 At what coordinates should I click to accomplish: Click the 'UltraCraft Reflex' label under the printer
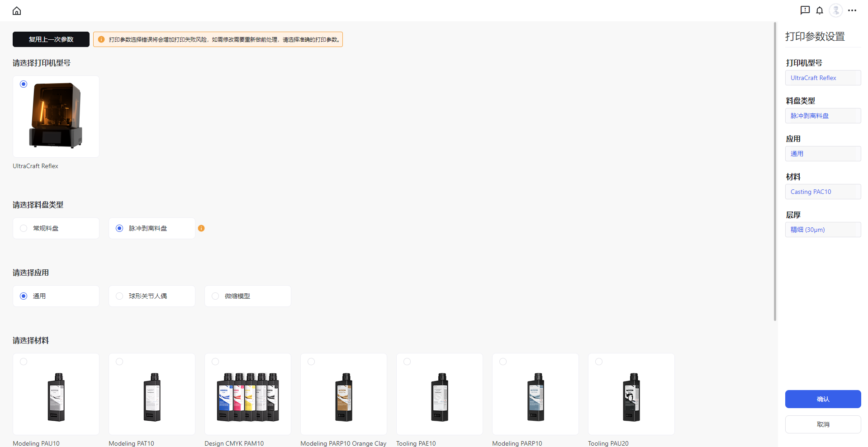pyautogui.click(x=35, y=166)
